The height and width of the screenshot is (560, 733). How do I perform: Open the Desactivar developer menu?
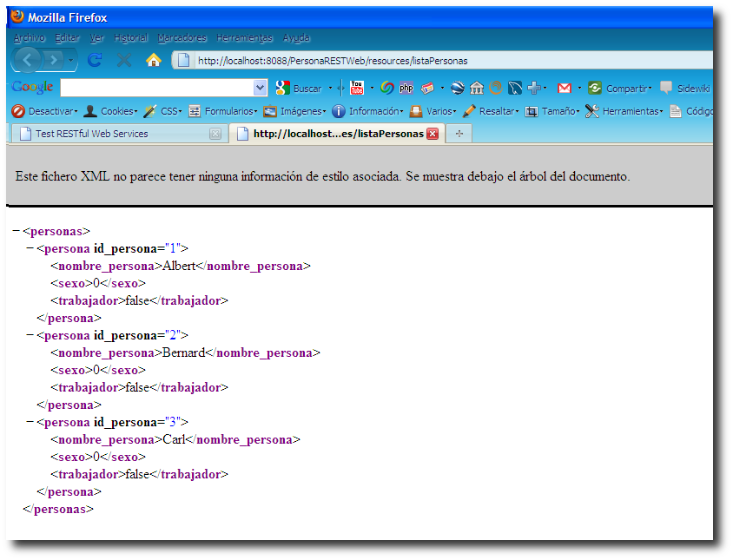tap(44, 111)
